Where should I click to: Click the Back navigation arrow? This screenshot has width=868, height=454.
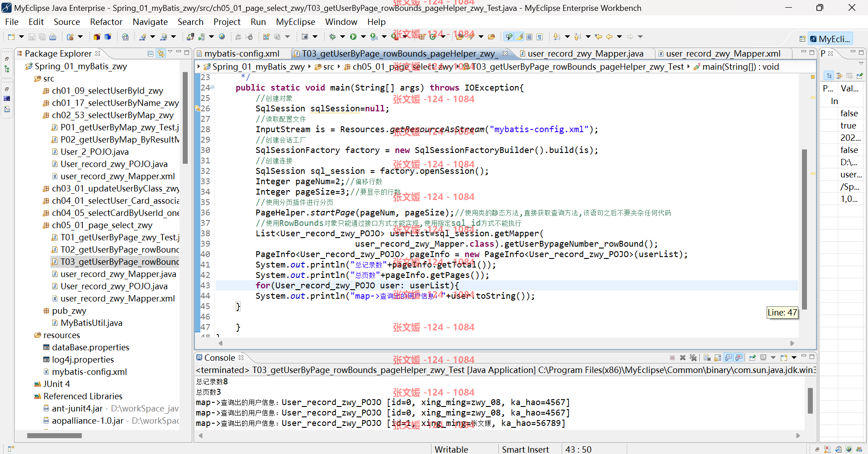pyautogui.click(x=609, y=37)
